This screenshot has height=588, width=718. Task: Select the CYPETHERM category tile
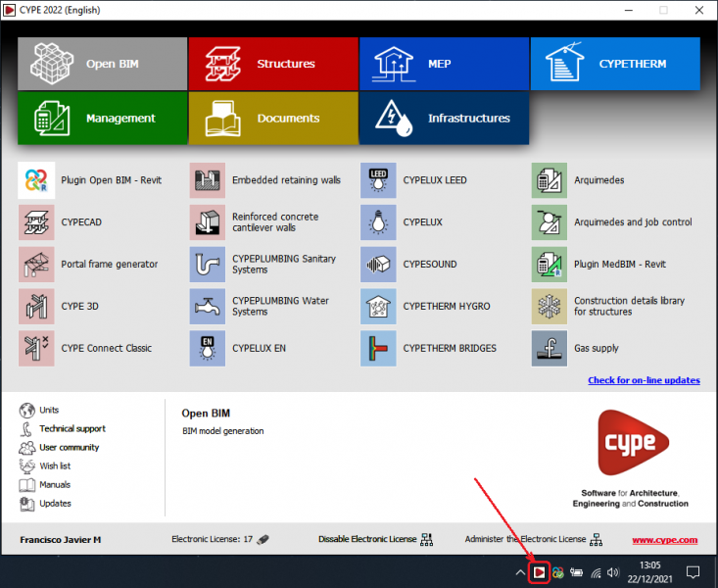pos(615,64)
